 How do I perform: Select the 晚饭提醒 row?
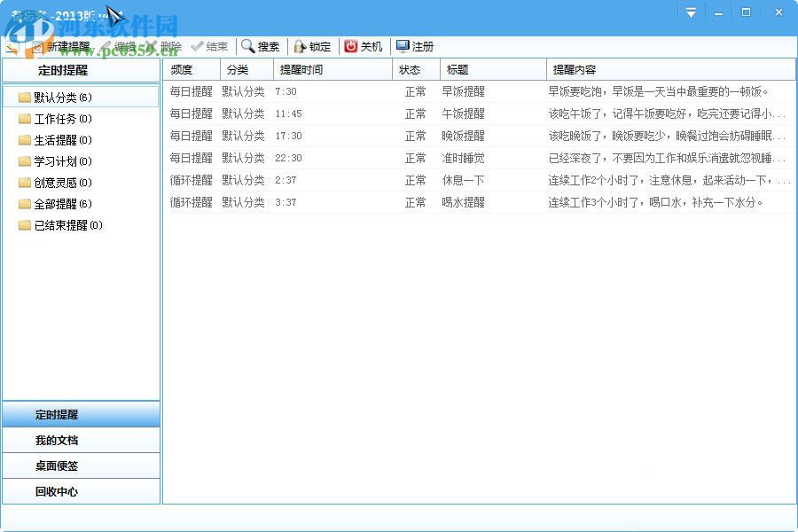click(479, 136)
